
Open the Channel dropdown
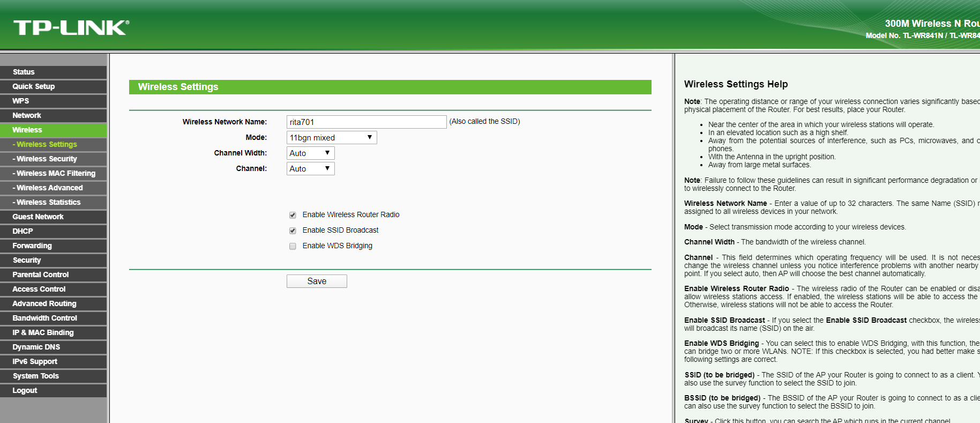311,169
